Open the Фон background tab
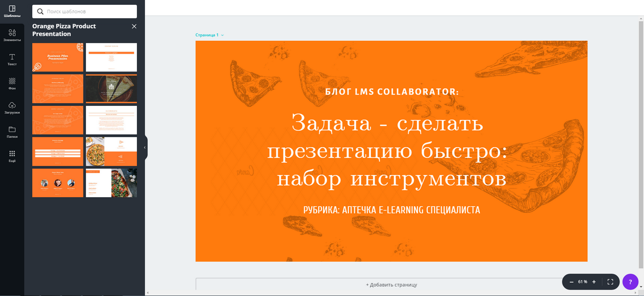The height and width of the screenshot is (296, 644). (x=12, y=84)
